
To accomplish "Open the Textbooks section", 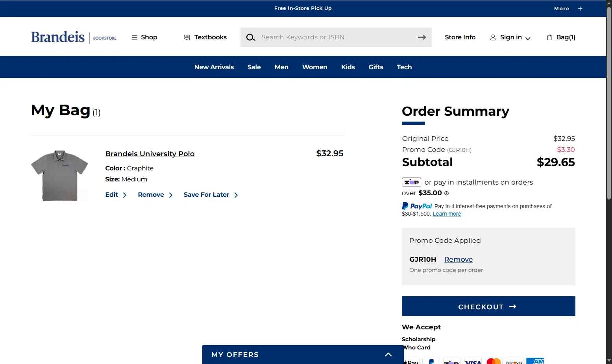I will pos(205,37).
